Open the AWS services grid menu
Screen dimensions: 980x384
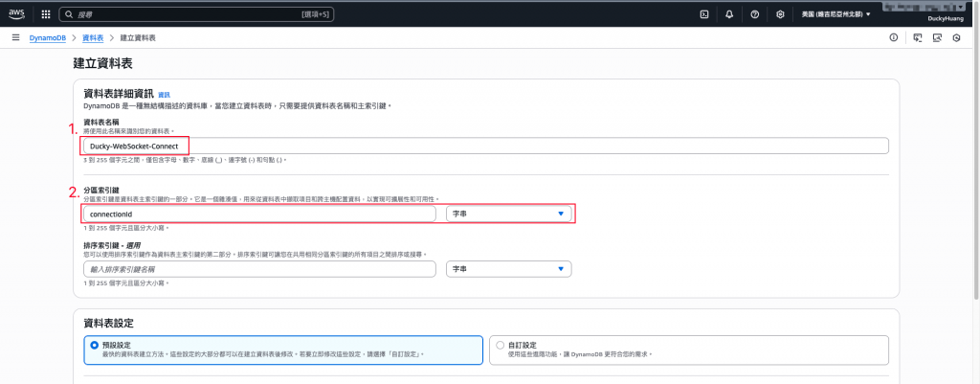tap(46, 13)
